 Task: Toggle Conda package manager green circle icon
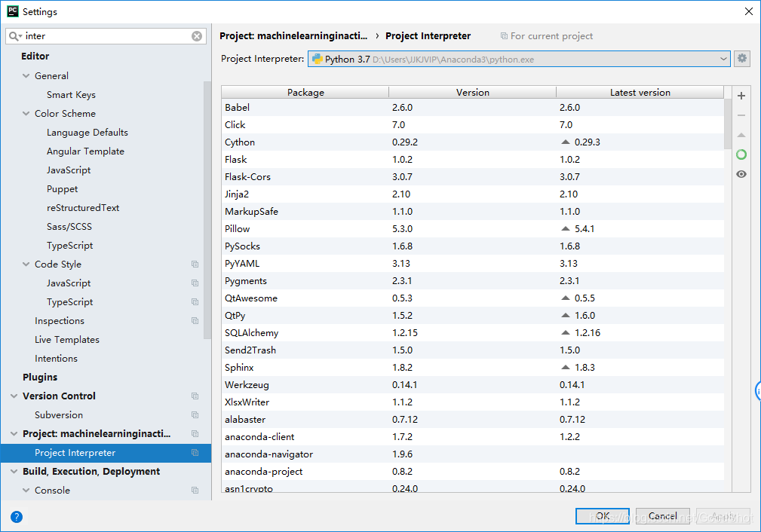741,154
